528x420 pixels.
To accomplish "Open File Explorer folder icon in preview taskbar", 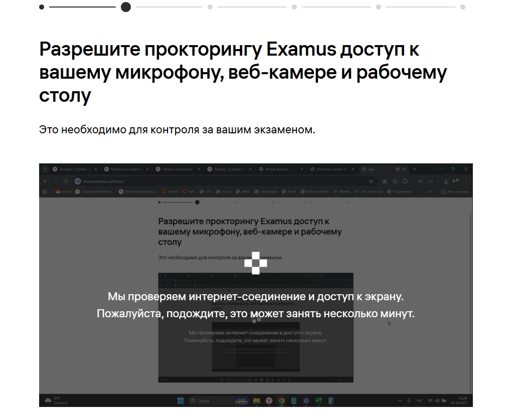I will (257, 401).
